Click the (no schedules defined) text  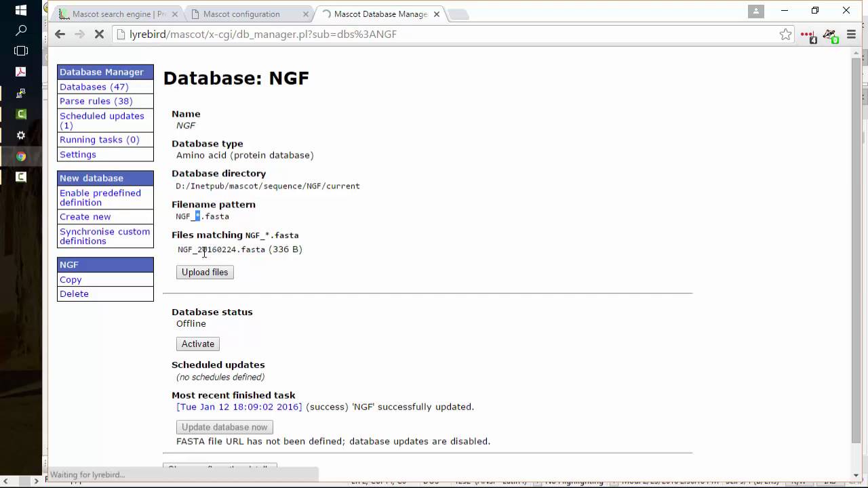tap(220, 377)
